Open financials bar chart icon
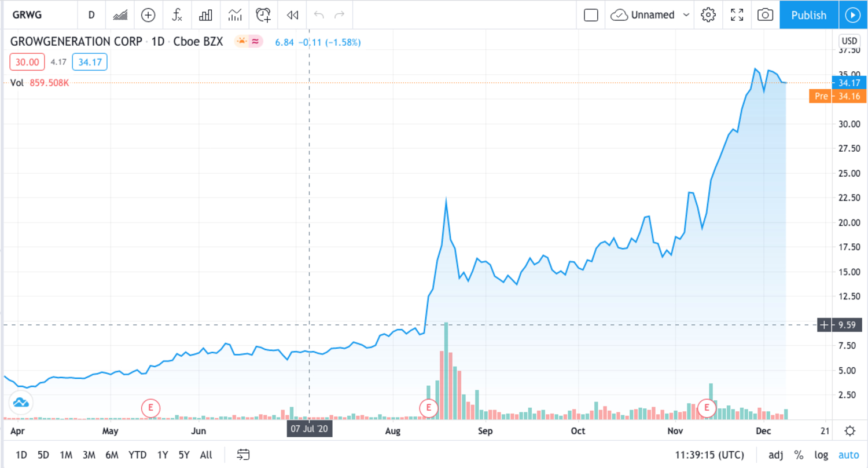This screenshot has height=468, width=868. click(205, 15)
